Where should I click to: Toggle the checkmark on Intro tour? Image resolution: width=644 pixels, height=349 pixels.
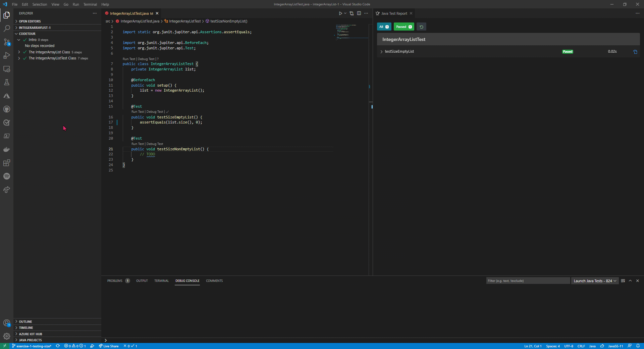click(25, 40)
